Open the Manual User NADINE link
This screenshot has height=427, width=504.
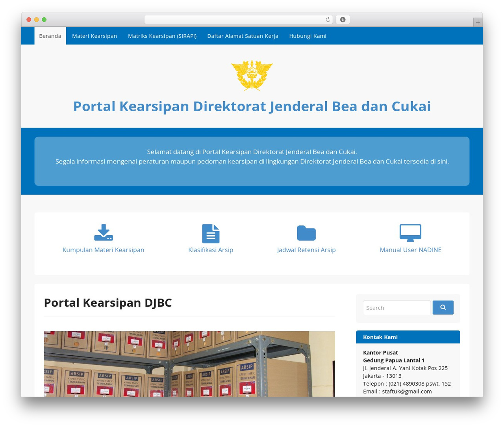410,250
